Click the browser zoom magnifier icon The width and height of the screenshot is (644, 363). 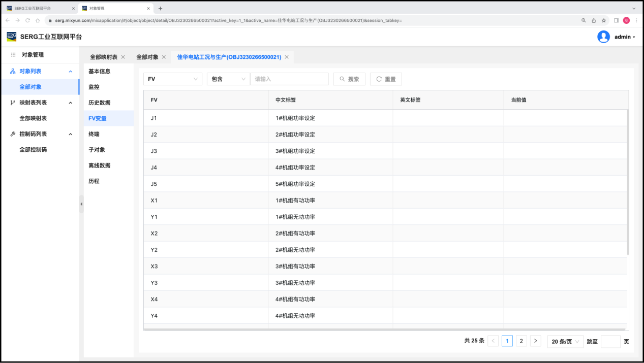584,20
